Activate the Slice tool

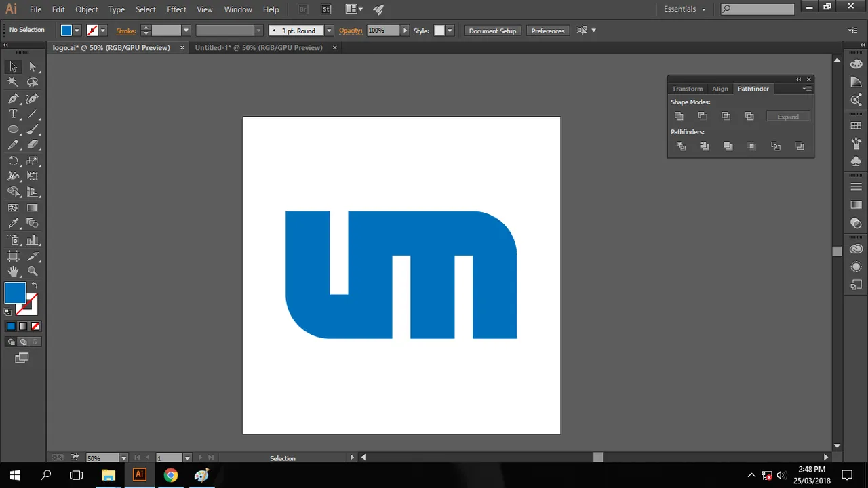[33, 256]
